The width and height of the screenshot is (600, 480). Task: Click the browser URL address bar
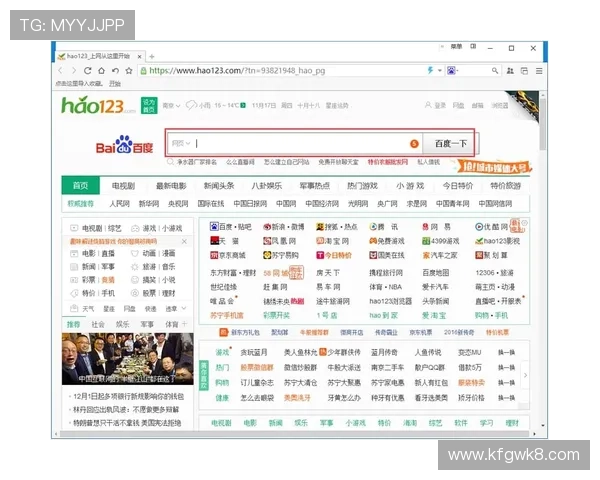pos(281,70)
